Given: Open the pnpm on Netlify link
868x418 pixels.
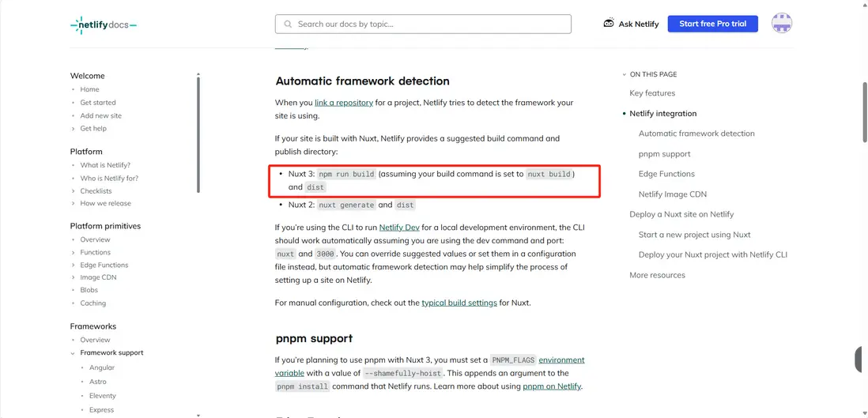Looking at the screenshot, I should click(551, 386).
